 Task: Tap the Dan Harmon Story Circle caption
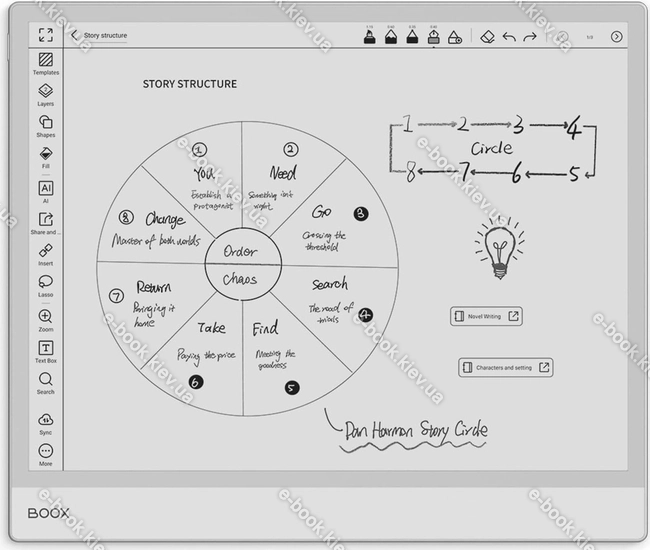(416, 430)
